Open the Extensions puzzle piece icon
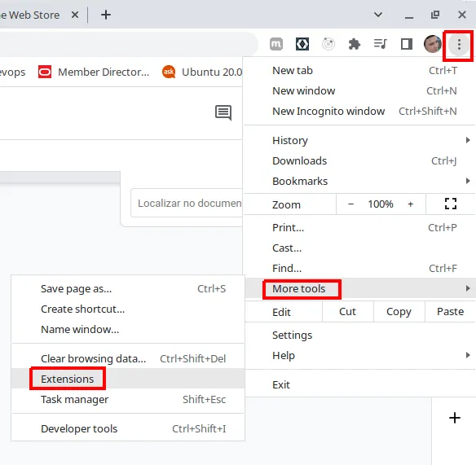This screenshot has width=476, height=465. [355, 44]
